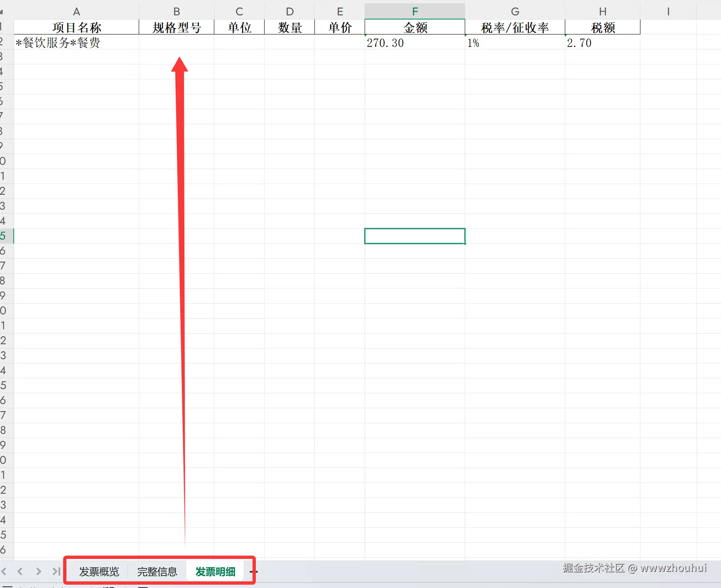Select column E header
Screen dimensions: 721x588
click(x=340, y=12)
